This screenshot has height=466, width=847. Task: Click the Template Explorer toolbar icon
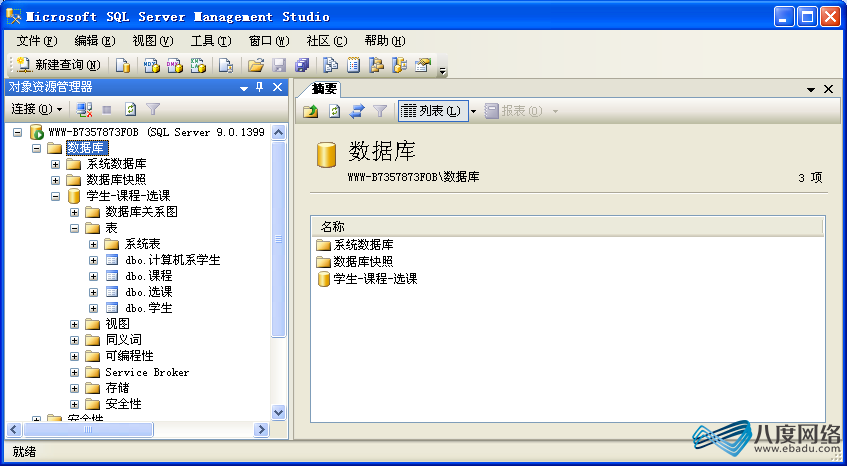pos(399,66)
